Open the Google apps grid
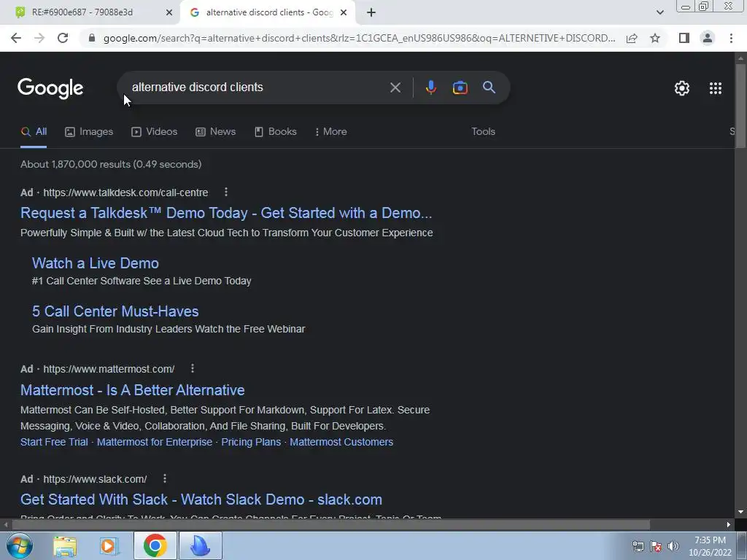The image size is (747, 560). click(x=715, y=88)
